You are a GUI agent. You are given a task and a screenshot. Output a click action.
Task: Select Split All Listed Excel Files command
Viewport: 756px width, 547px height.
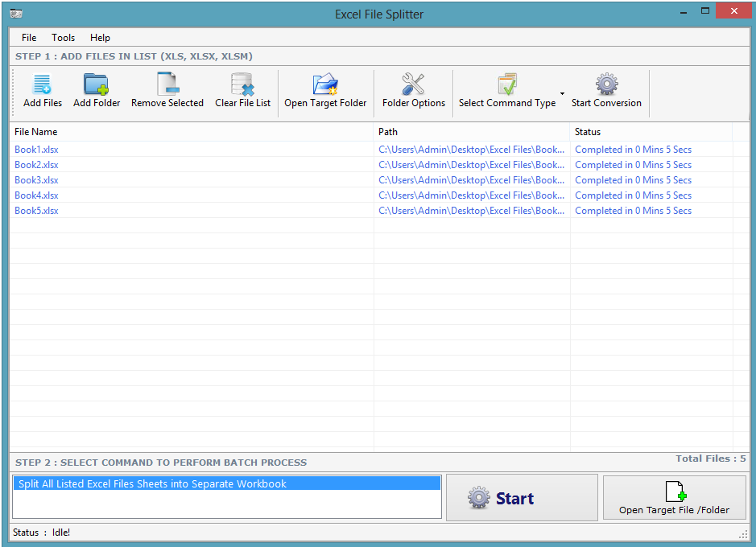[x=226, y=483]
